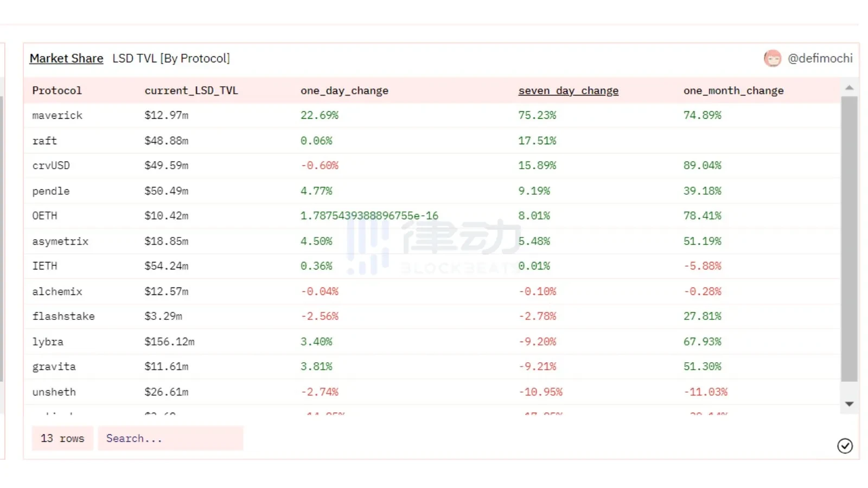Sort by one_month_change column header
Screen dimensions: 868x488
coord(733,91)
